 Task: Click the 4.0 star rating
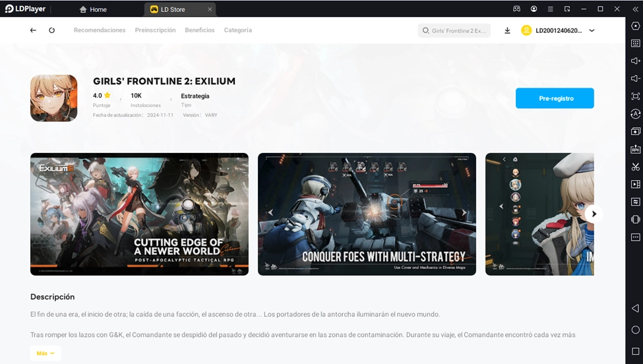[x=102, y=96]
